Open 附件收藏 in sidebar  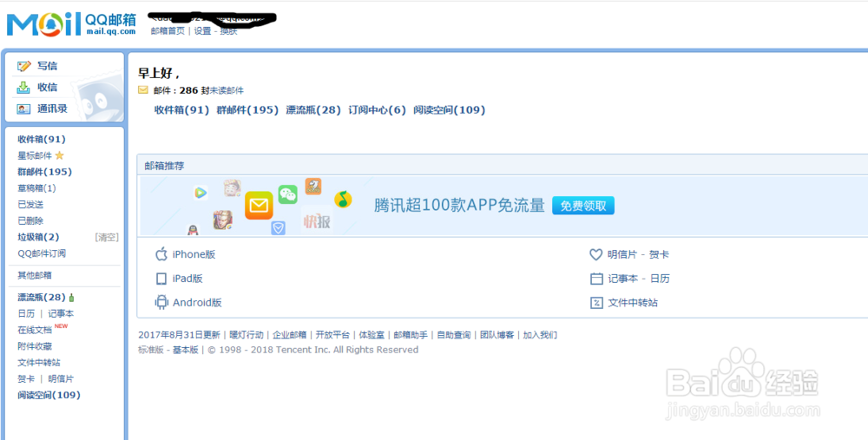point(35,346)
